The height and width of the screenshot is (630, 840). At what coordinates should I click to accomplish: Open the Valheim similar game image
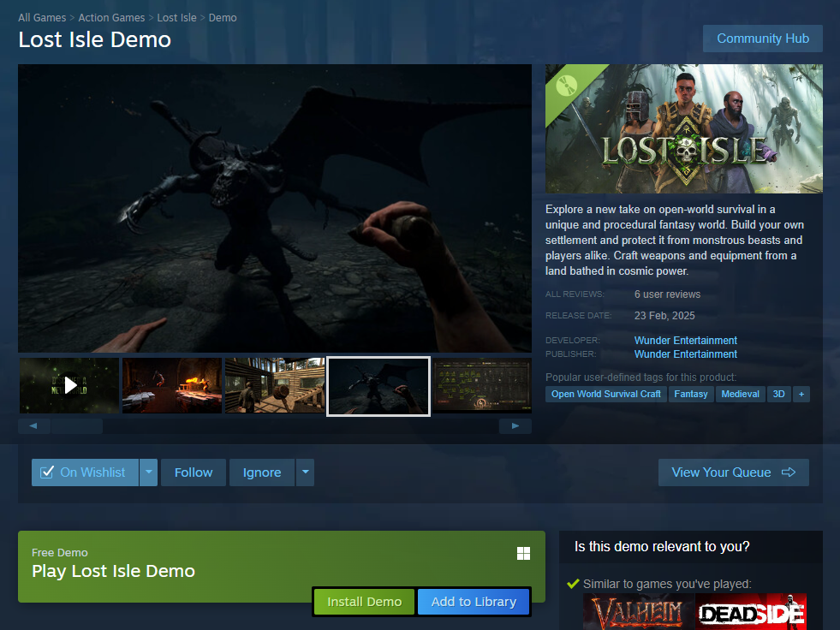coord(639,612)
